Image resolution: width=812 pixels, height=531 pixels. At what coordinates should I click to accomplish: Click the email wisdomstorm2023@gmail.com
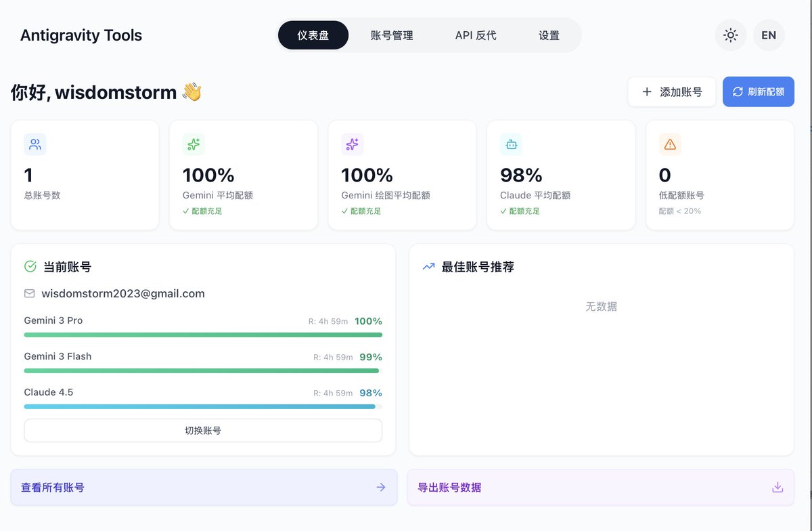tap(123, 294)
